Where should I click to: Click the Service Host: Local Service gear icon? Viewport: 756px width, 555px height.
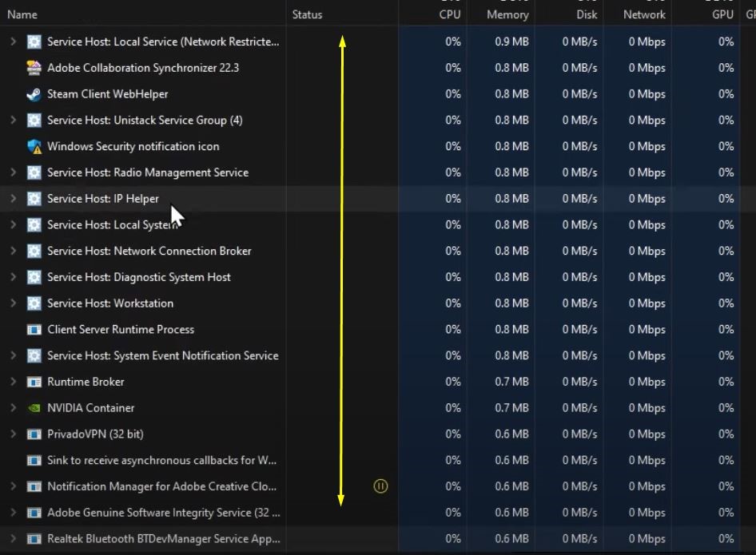point(34,42)
